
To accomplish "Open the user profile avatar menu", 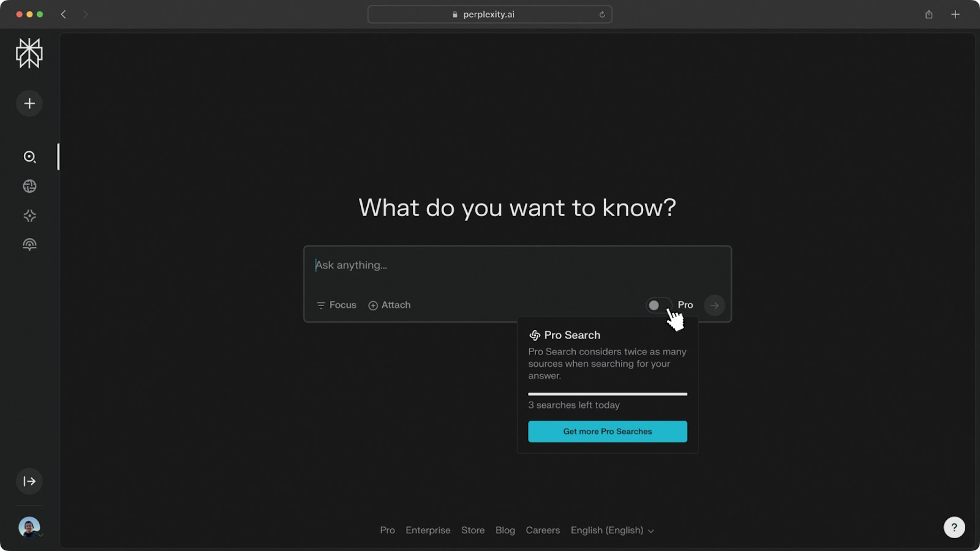I will [29, 527].
